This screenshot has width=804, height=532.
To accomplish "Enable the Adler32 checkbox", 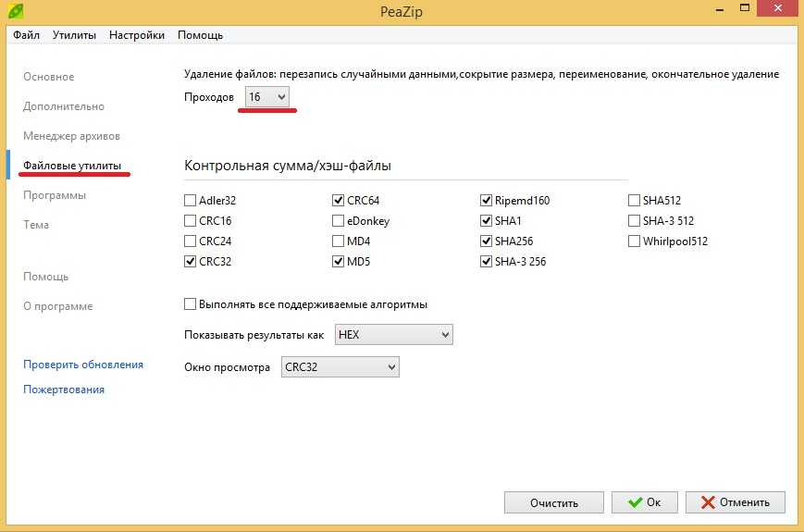I will [191, 201].
